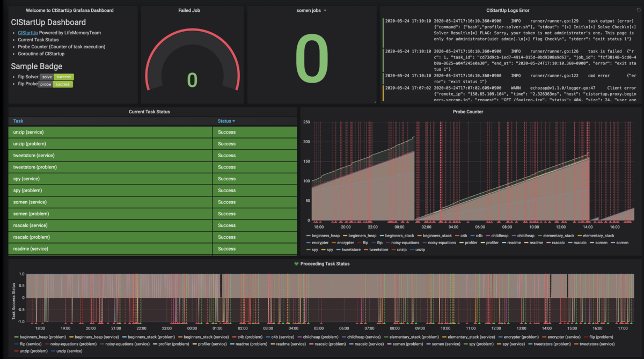This screenshot has height=359, width=644.
Task: Select tweetstore (problem) cell in task table
Action: 111,167
